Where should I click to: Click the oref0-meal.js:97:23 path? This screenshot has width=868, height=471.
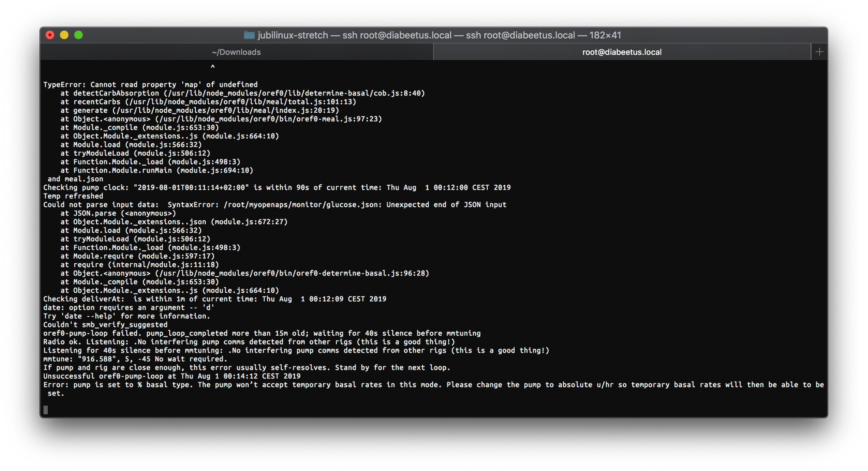click(x=268, y=119)
